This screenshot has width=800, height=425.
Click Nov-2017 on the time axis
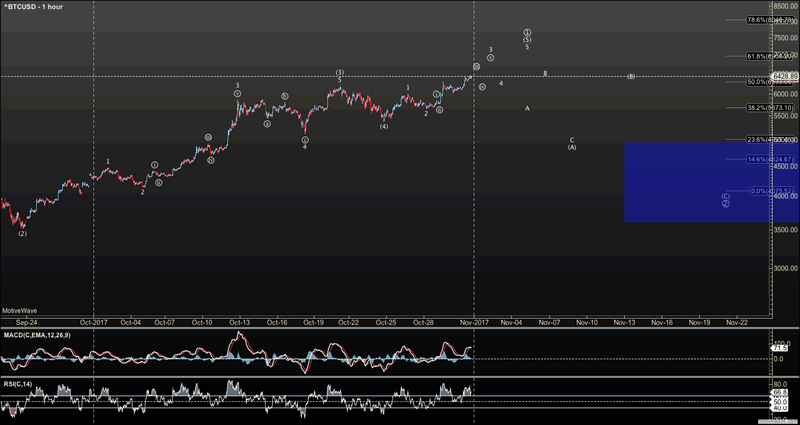(x=473, y=323)
